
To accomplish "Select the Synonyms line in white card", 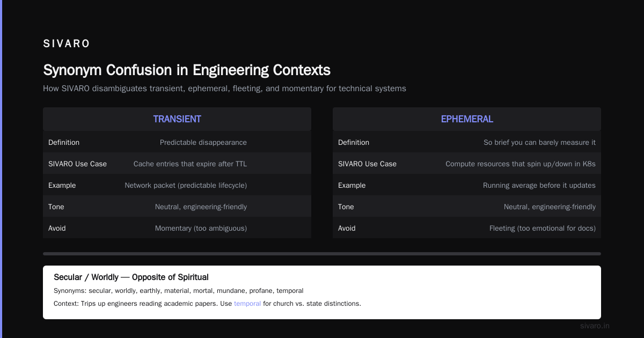I will 179,291.
